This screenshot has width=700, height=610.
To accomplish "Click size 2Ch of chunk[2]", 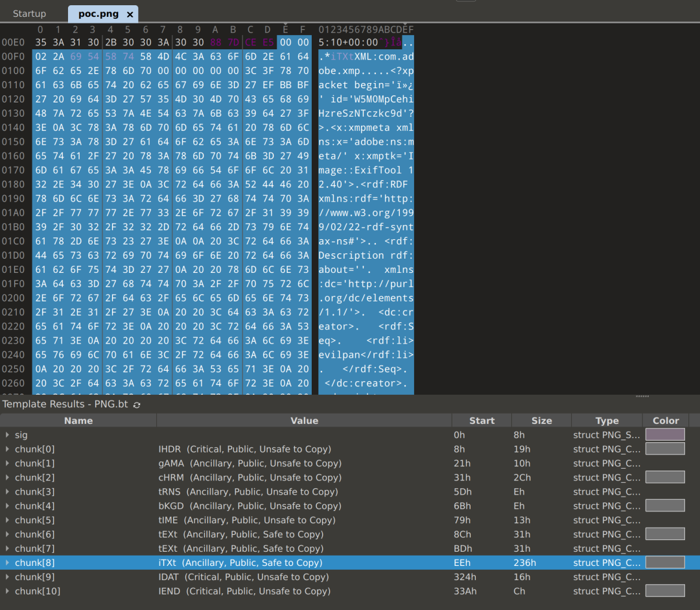I will click(x=522, y=478).
